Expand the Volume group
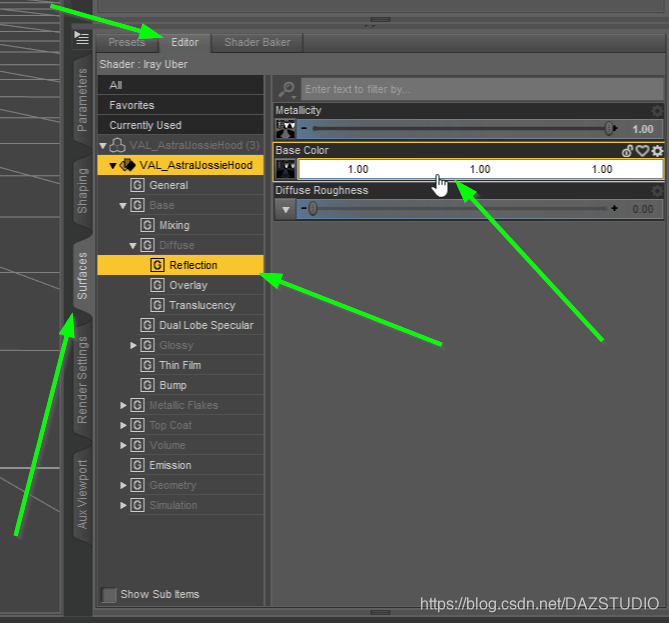The image size is (669, 623). [123, 445]
